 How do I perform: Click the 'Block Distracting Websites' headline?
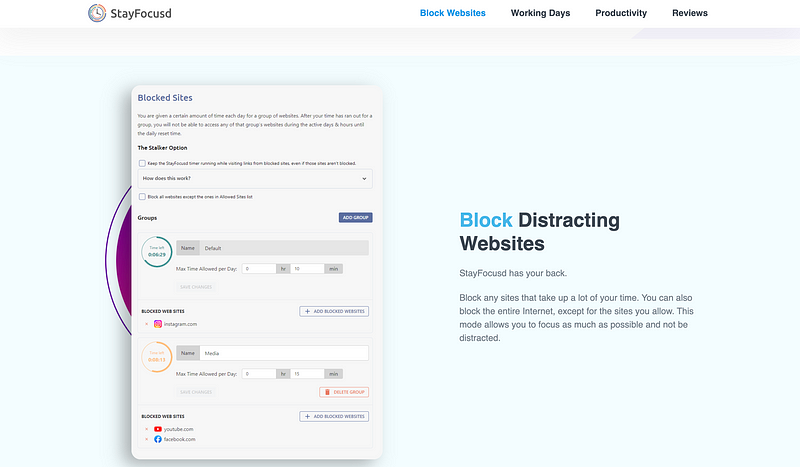click(540, 232)
